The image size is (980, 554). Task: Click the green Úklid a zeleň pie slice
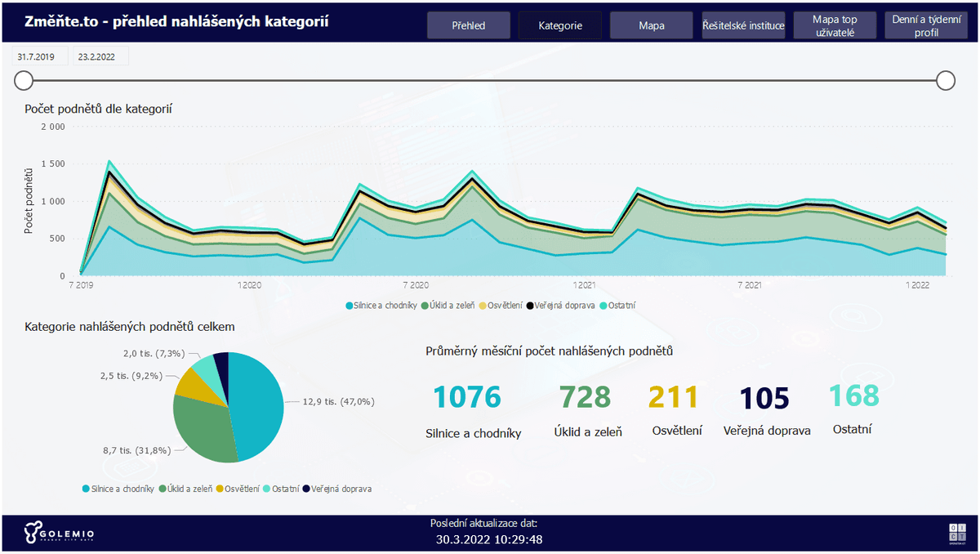(x=203, y=429)
